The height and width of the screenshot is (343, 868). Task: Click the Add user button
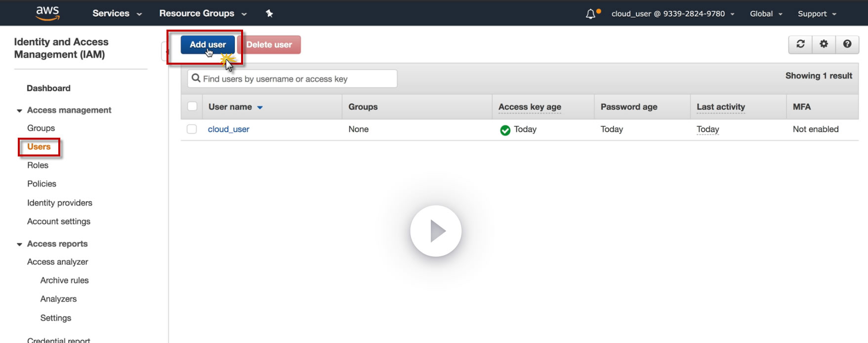click(x=207, y=44)
